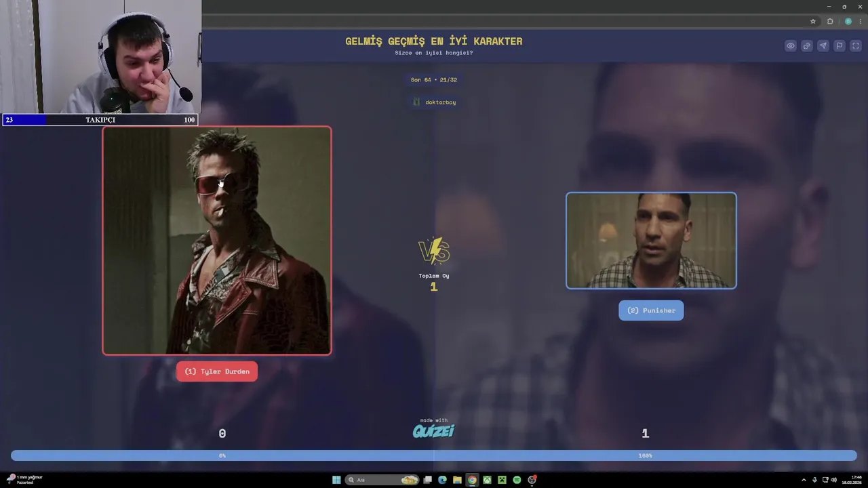Select the Tyler Durden picture card
Screen dimensions: 868x488
(x=217, y=241)
